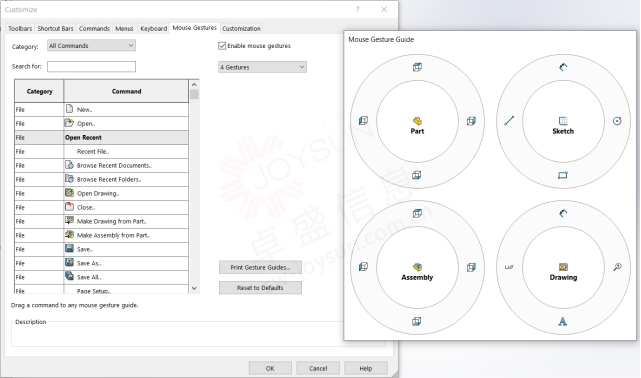The width and height of the screenshot is (641, 378).
Task: Switch to the Toolbars tab
Action: [x=20, y=29]
